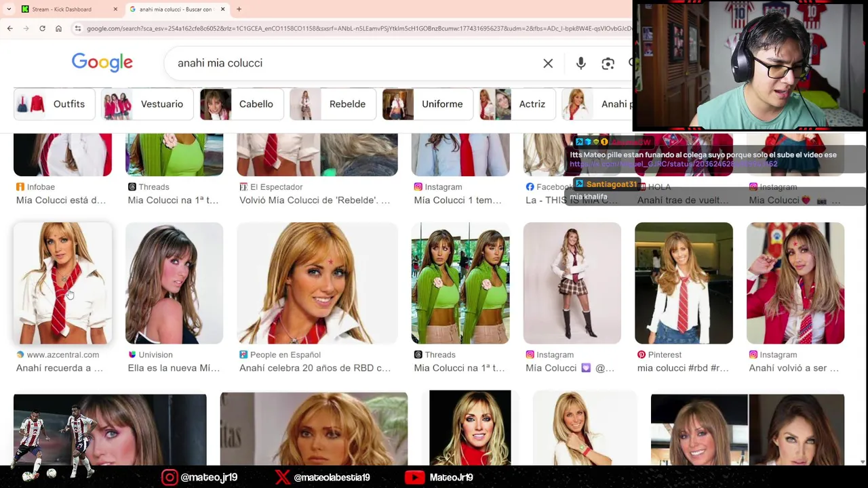Viewport: 868px width, 488px height.
Task: Reload the page with the refresh icon
Action: click(42, 28)
